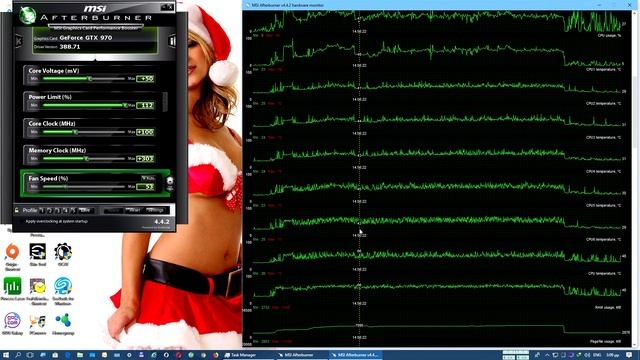This screenshot has height=360, width=640.
Task: Close the hardware monitor window
Action: [629, 5]
